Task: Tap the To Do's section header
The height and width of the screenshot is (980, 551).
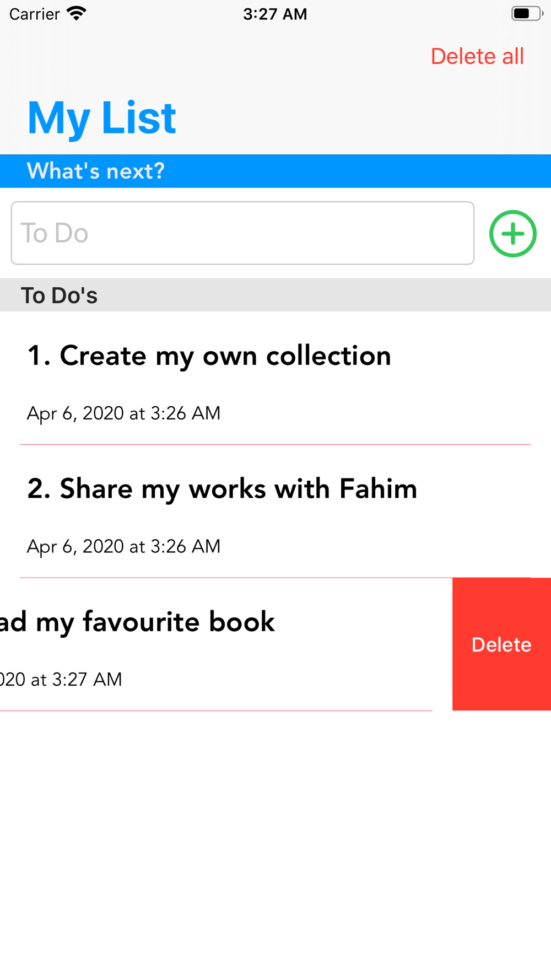Action: [x=275, y=295]
